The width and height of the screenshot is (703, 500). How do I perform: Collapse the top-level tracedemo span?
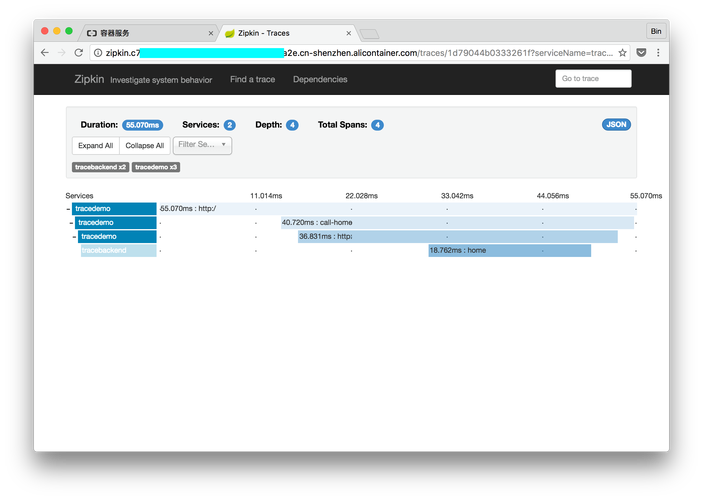coord(68,209)
